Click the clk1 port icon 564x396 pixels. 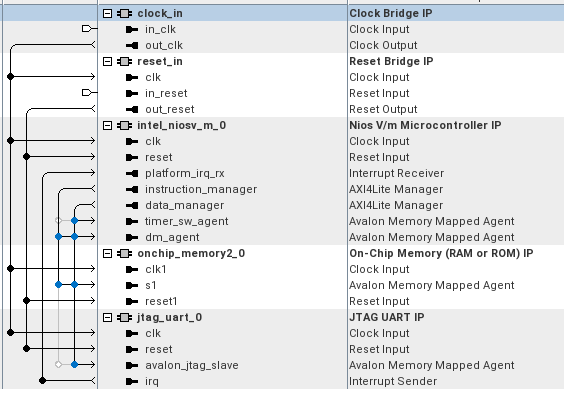(x=132, y=269)
